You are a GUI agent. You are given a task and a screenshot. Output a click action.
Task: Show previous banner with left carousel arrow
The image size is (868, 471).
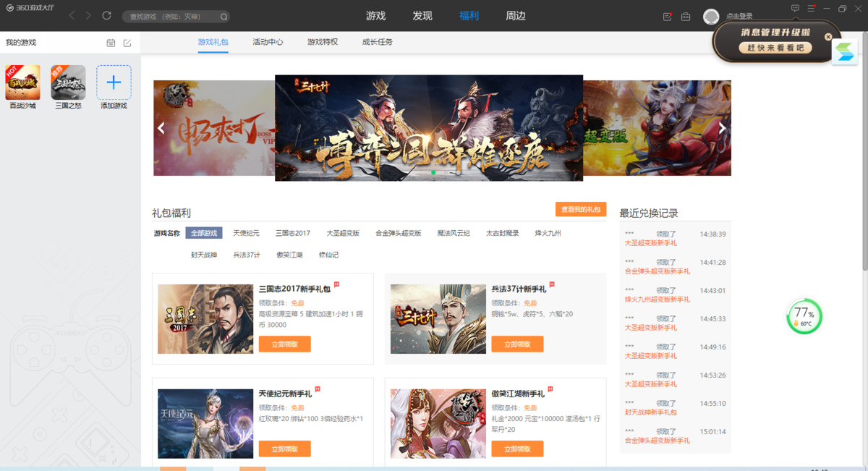click(x=161, y=128)
